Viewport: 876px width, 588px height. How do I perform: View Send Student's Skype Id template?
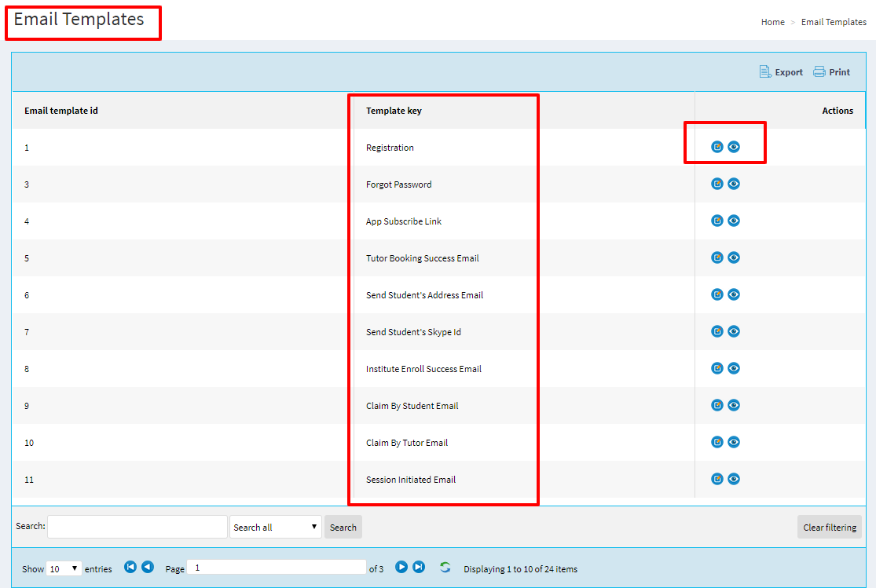[x=734, y=331]
